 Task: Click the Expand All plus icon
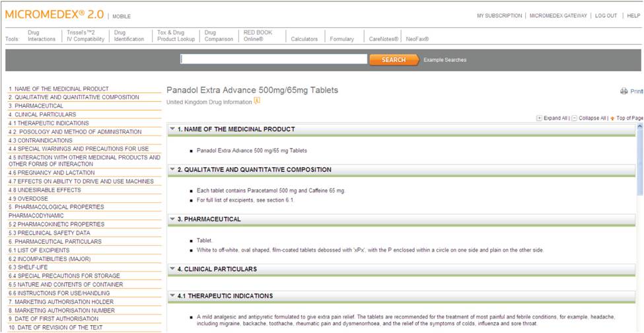click(539, 118)
